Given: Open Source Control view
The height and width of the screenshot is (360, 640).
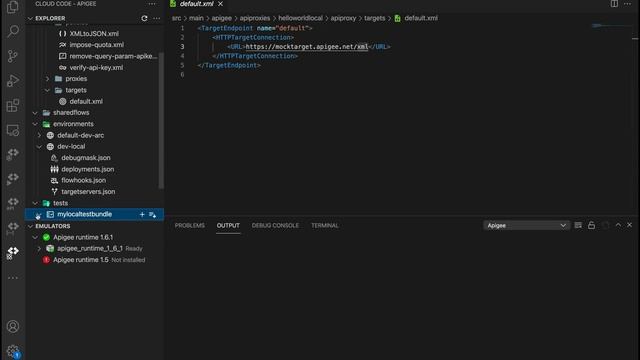Looking at the screenshot, I should [x=13, y=56].
